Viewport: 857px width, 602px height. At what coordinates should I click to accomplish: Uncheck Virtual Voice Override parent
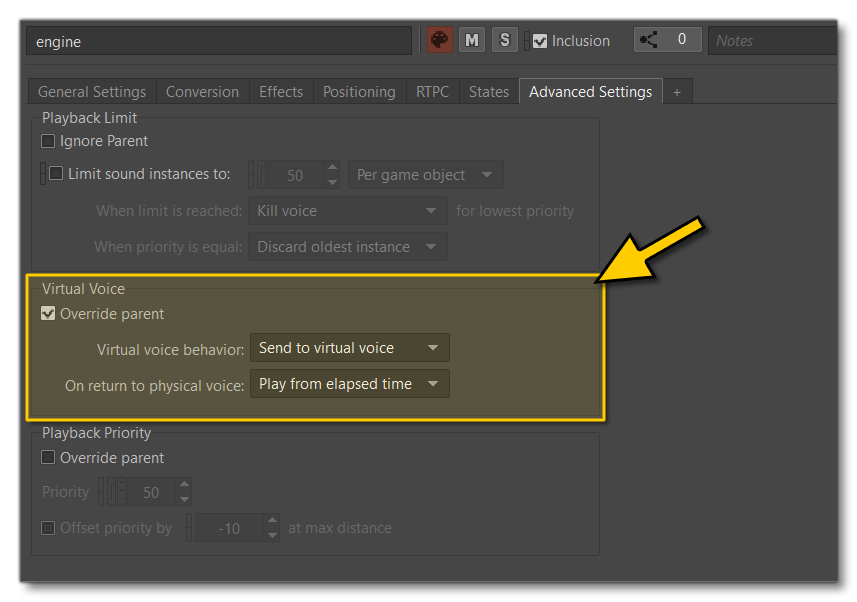pos(48,314)
